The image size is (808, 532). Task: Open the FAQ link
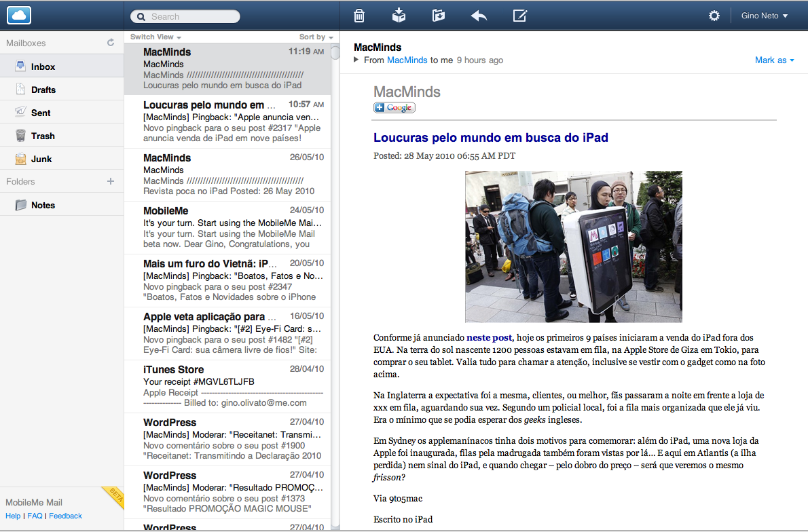coord(35,516)
